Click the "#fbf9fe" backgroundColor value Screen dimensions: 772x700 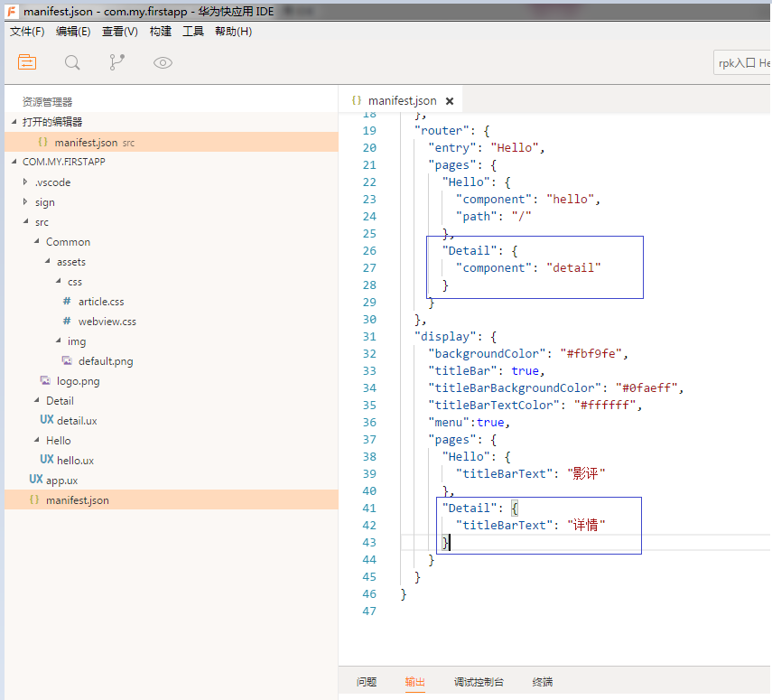pos(591,354)
